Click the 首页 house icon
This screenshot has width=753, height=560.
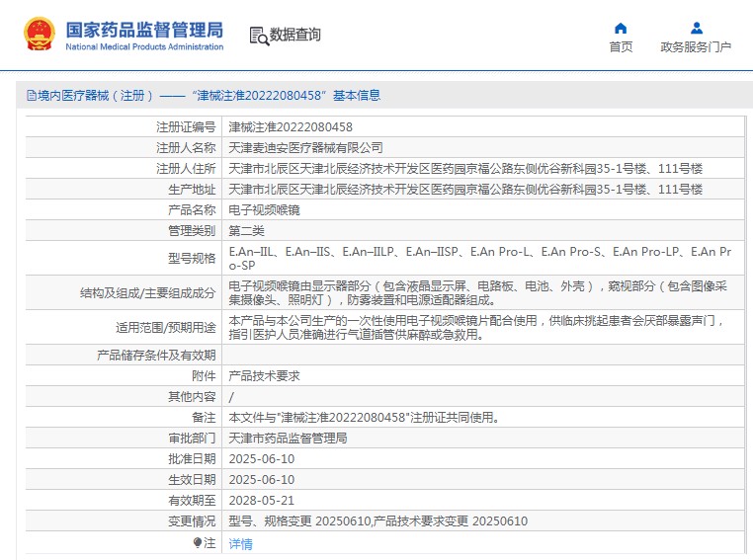pos(621,28)
